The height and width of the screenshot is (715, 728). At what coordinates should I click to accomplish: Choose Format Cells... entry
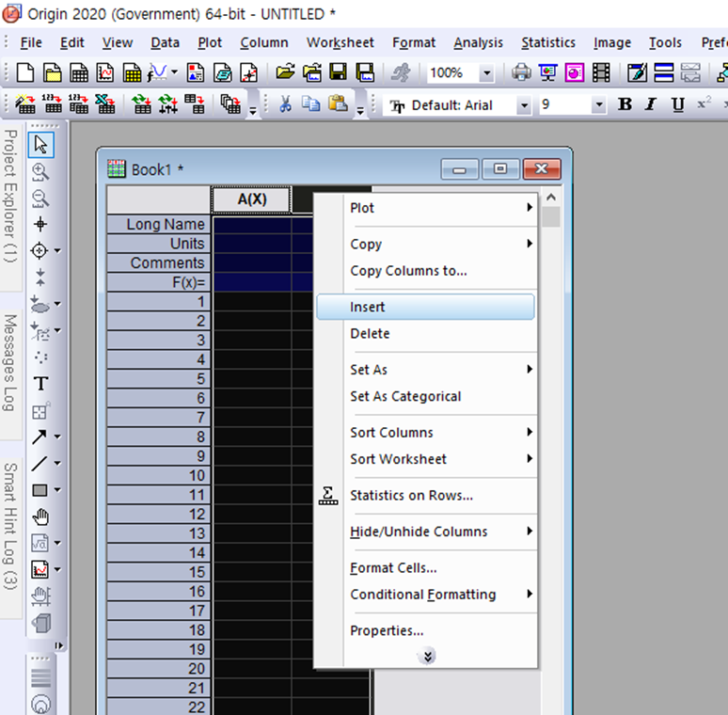tap(425, 568)
